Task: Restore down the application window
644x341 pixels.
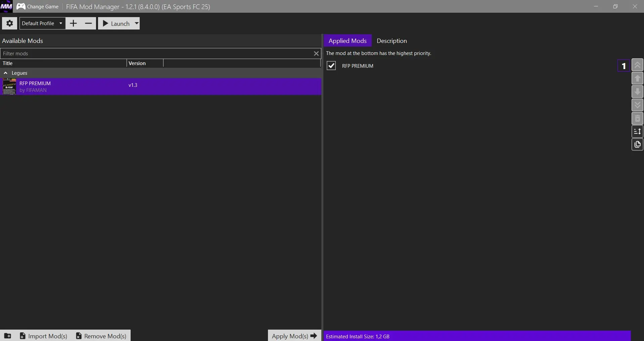Action: (x=615, y=6)
